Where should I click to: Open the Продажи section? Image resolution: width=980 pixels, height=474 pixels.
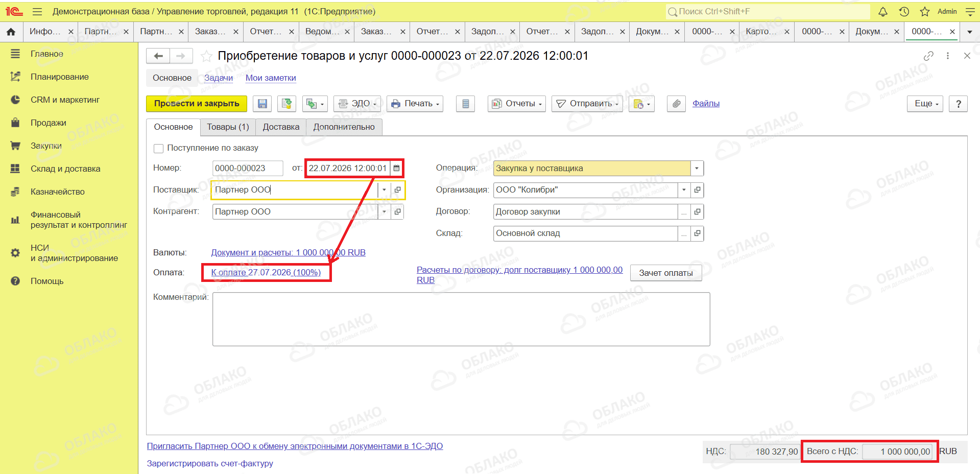click(x=49, y=123)
